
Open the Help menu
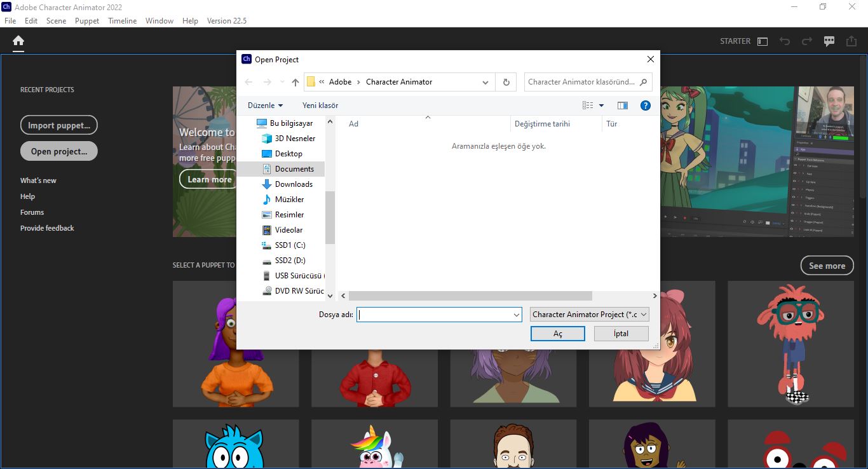[190, 21]
